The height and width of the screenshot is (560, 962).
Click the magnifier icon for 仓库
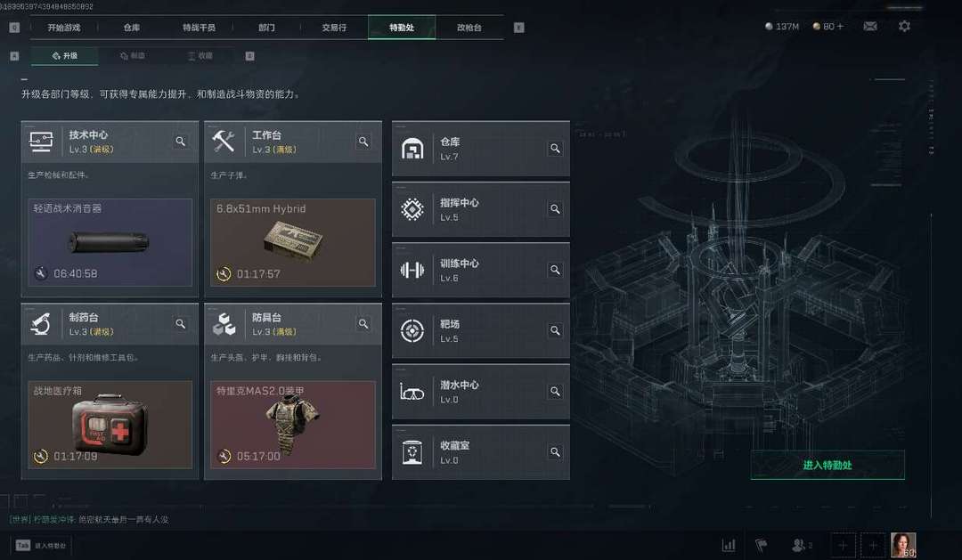[x=555, y=149]
